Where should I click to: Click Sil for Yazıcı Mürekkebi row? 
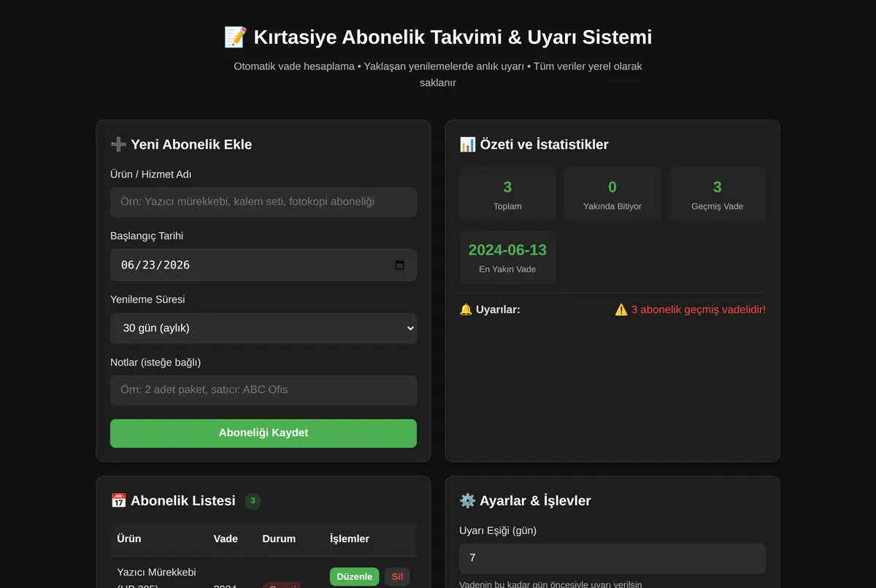(x=397, y=576)
